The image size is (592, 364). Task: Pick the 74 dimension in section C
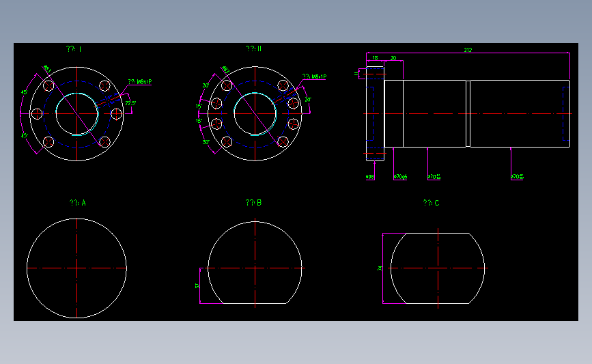(380, 268)
